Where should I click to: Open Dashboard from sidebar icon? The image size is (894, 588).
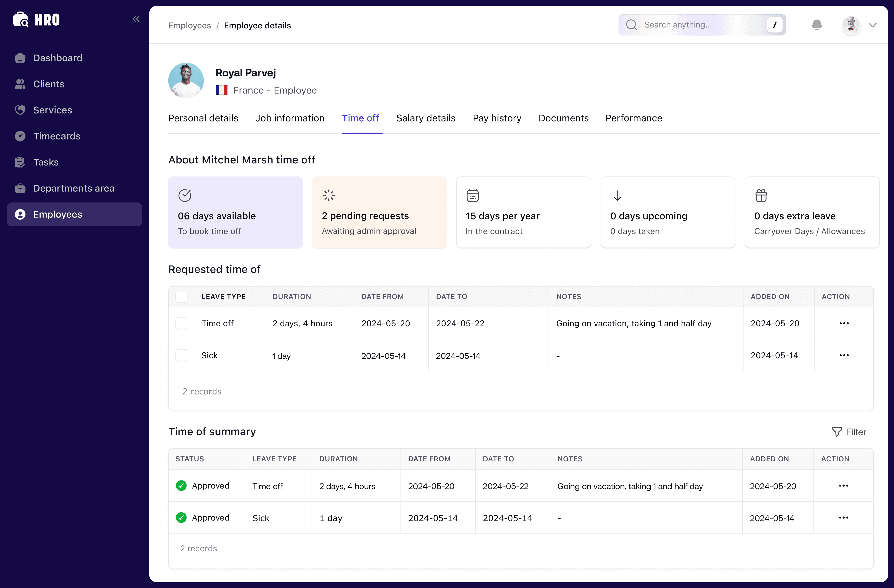click(x=20, y=58)
